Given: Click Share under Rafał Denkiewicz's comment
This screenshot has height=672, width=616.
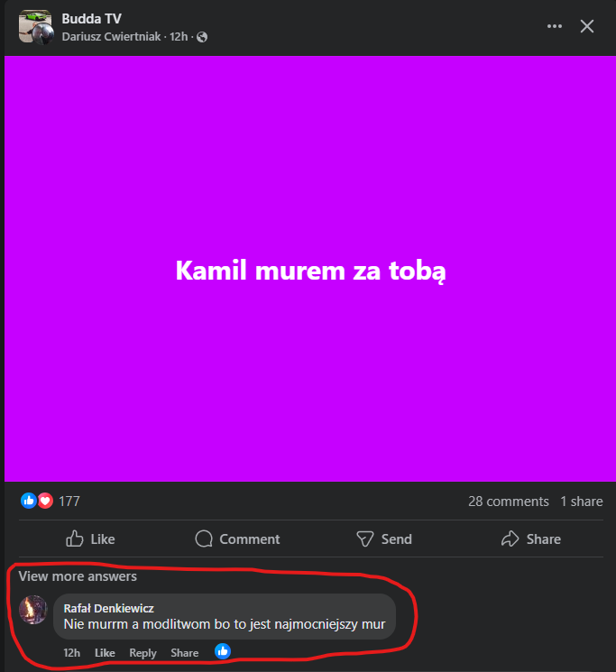Looking at the screenshot, I should click(184, 653).
